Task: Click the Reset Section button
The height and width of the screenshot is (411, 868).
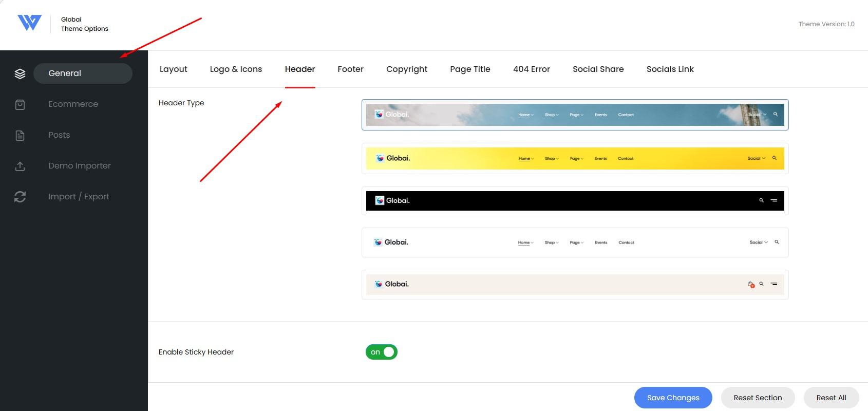Action: tap(758, 398)
